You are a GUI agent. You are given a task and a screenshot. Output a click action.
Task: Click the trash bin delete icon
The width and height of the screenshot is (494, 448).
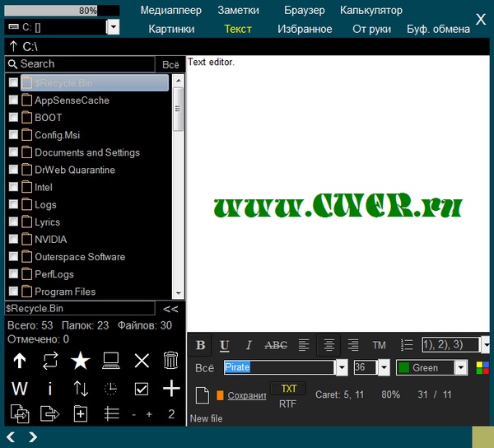pos(170,361)
